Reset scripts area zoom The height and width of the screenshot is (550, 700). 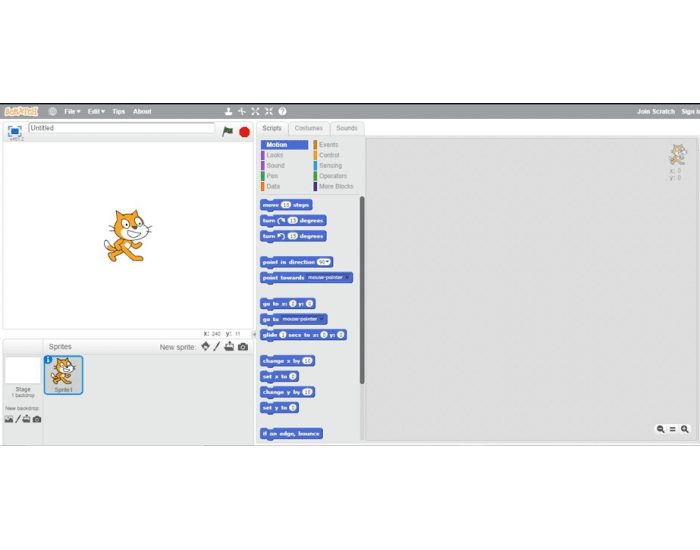(x=672, y=429)
